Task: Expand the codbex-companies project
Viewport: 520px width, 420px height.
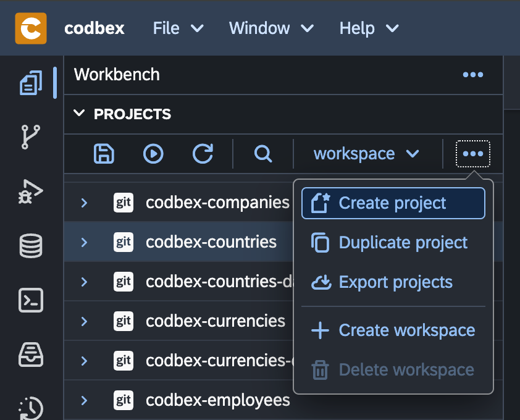Action: tap(84, 203)
